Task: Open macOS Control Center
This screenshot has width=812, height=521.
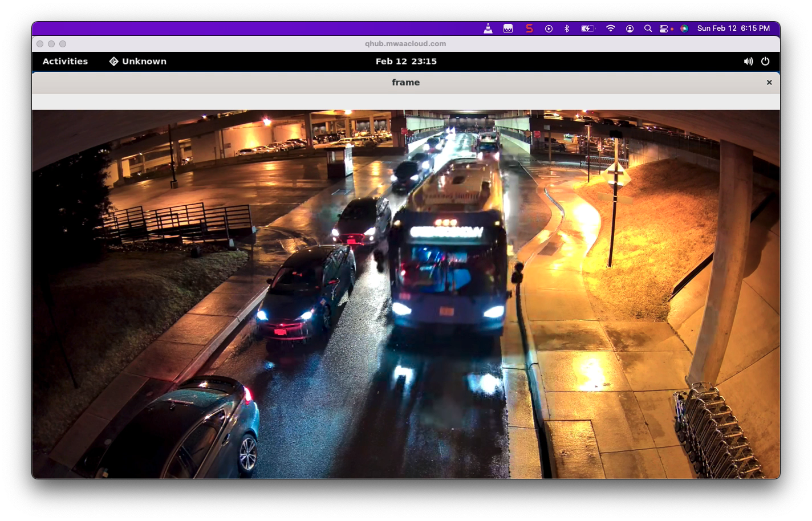Action: point(664,29)
